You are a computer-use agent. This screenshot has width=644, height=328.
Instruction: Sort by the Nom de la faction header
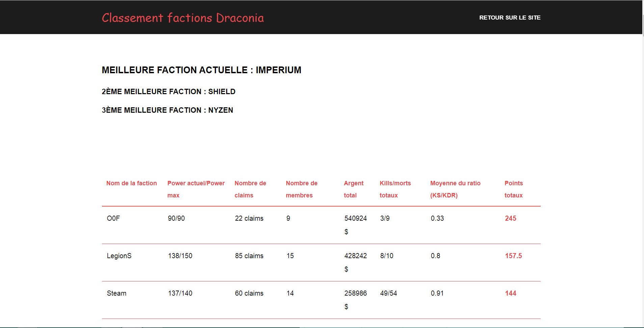[x=131, y=183]
